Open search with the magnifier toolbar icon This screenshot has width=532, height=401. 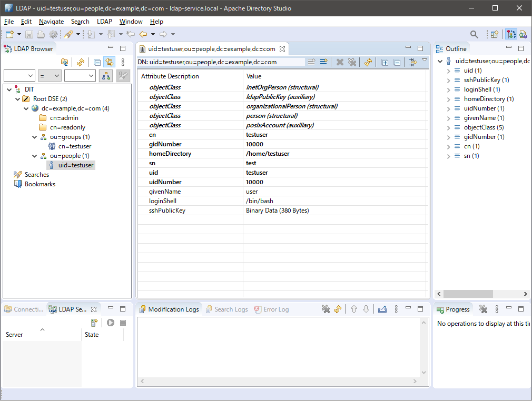click(x=474, y=34)
